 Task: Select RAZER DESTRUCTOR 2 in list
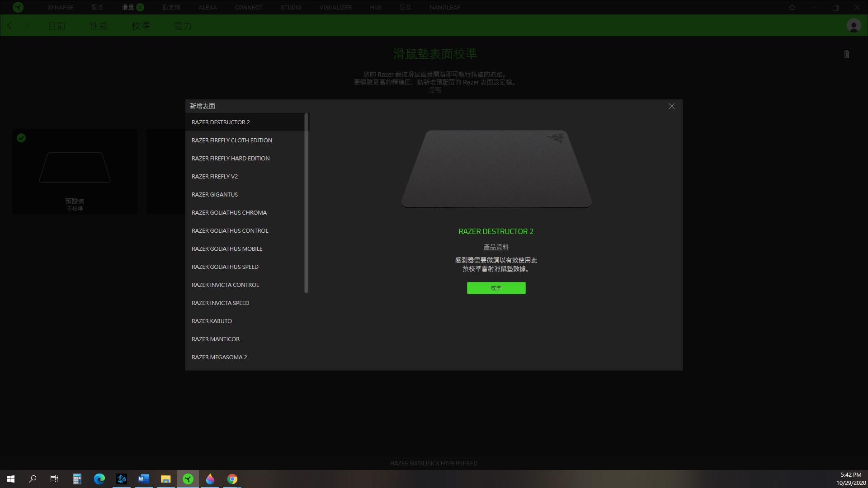tap(245, 122)
